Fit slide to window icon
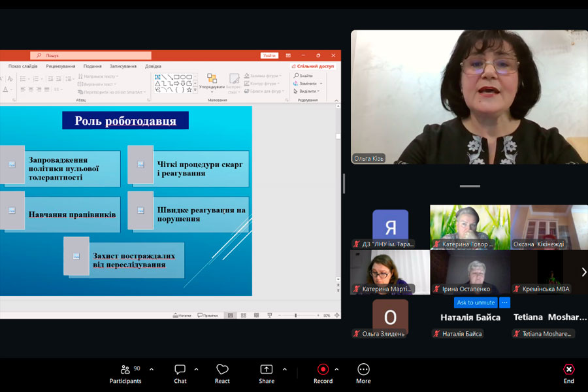 point(336,316)
